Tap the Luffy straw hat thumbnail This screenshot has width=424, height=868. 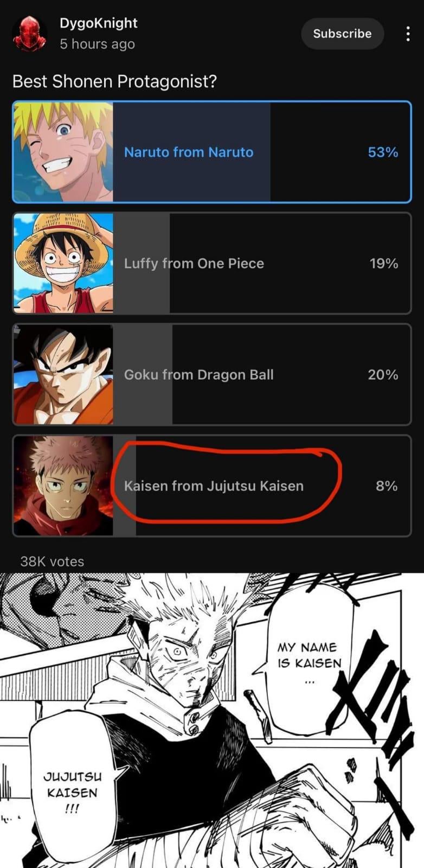tap(63, 263)
